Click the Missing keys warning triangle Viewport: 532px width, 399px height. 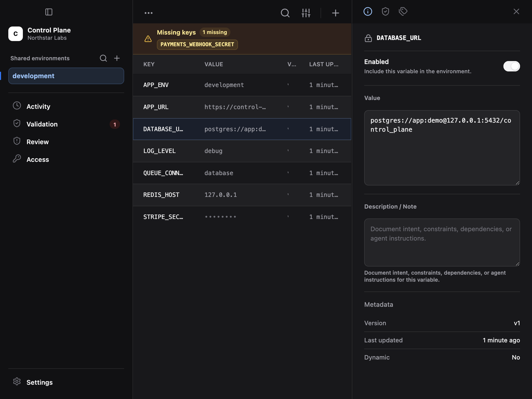pos(148,39)
